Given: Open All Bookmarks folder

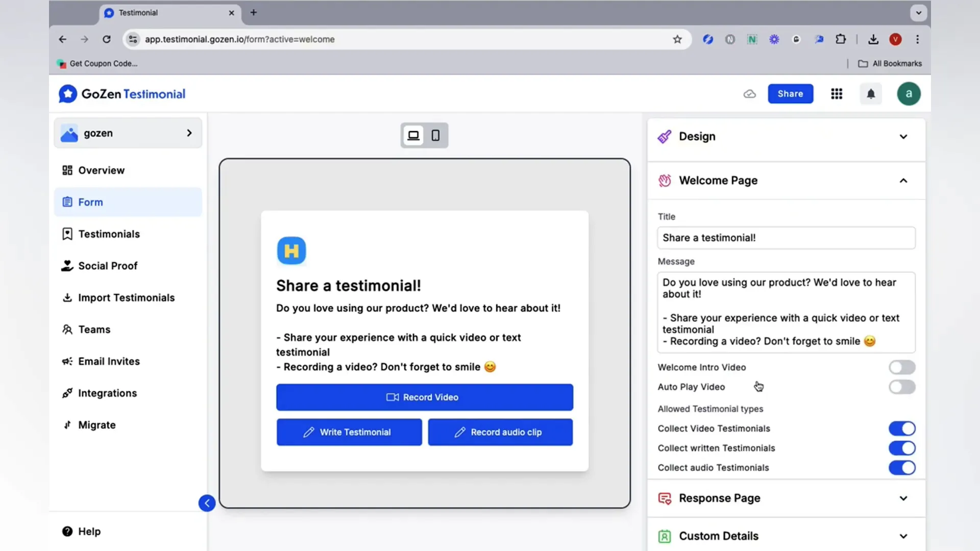Looking at the screenshot, I should tap(890, 64).
